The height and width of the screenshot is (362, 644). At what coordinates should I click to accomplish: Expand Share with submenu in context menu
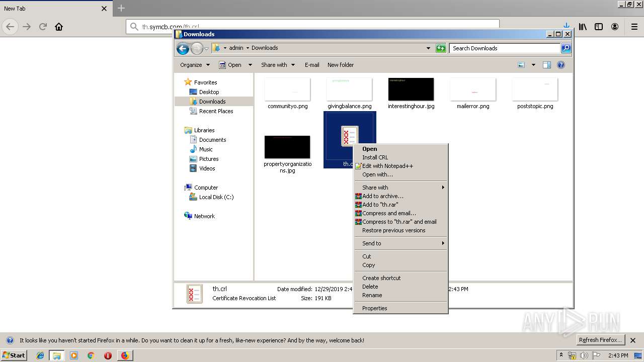click(400, 188)
